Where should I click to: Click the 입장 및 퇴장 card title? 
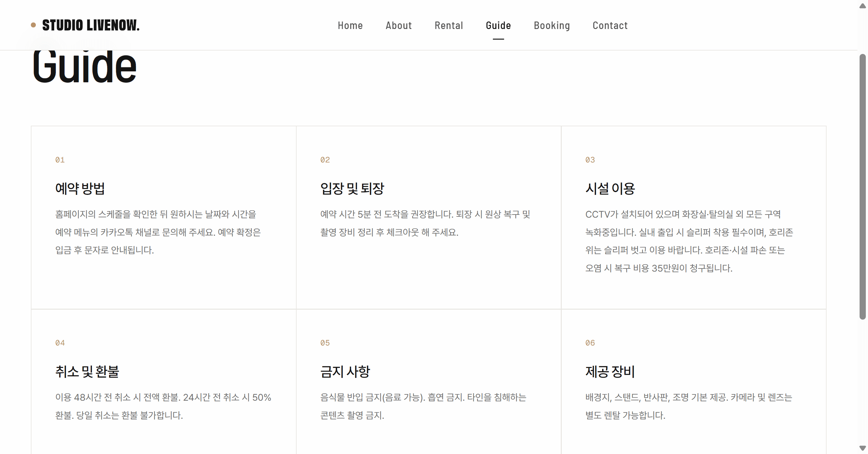352,188
